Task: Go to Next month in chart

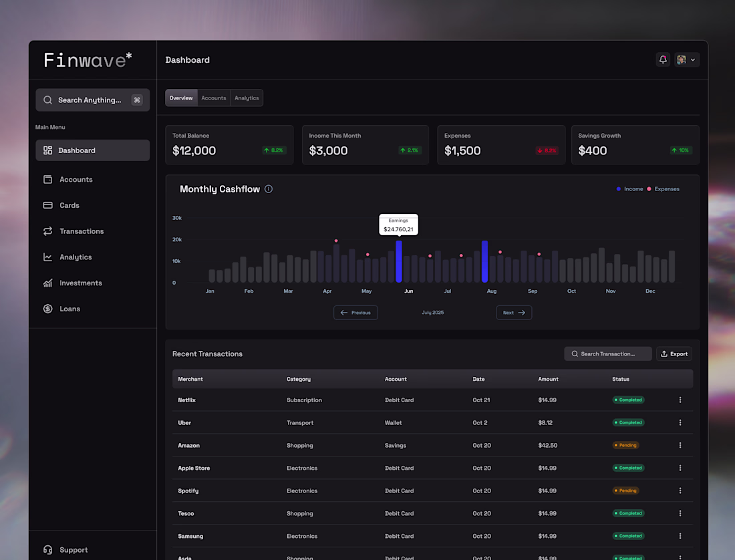Action: (514, 313)
